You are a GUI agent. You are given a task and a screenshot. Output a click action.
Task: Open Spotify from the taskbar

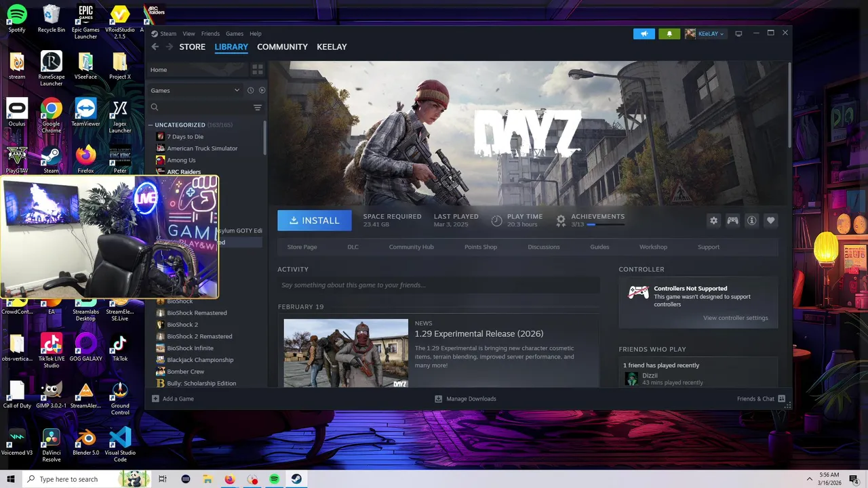point(275,479)
